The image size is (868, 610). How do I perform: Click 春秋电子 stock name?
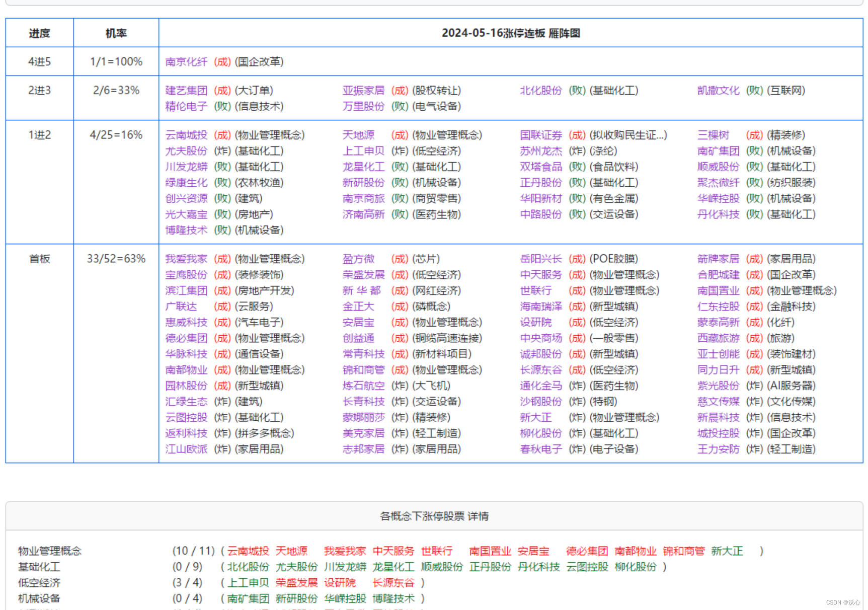click(541, 449)
